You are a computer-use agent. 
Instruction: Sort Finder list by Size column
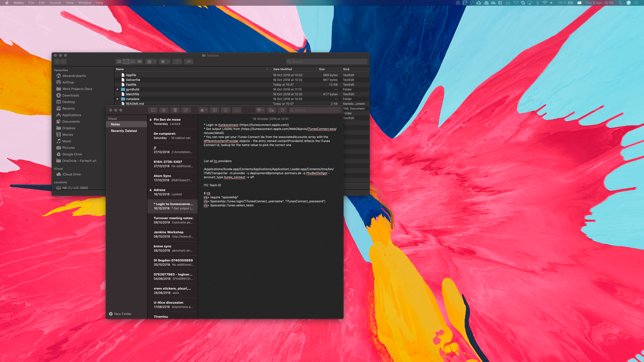tap(328, 69)
